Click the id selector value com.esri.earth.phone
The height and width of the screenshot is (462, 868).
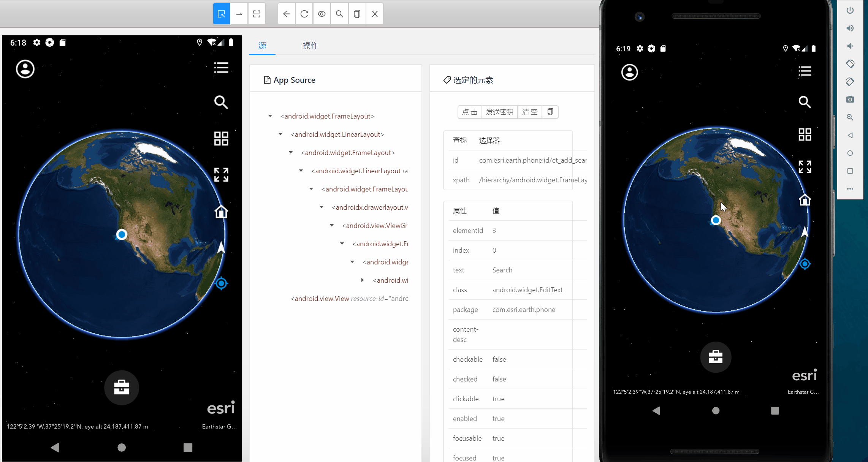click(x=532, y=160)
